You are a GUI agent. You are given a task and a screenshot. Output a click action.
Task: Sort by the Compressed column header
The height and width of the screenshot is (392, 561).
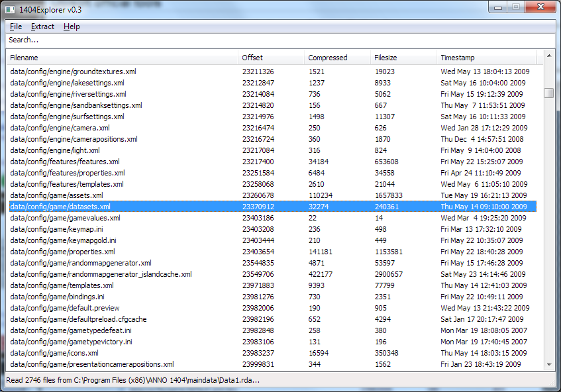(337, 58)
